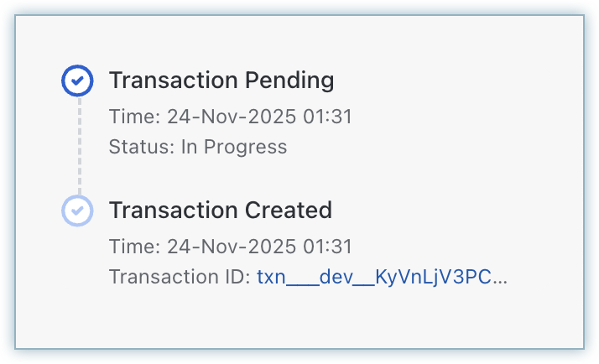Click the "txn" prefix of the ID link
Screen dimensions: 599x364
pyautogui.click(x=271, y=277)
